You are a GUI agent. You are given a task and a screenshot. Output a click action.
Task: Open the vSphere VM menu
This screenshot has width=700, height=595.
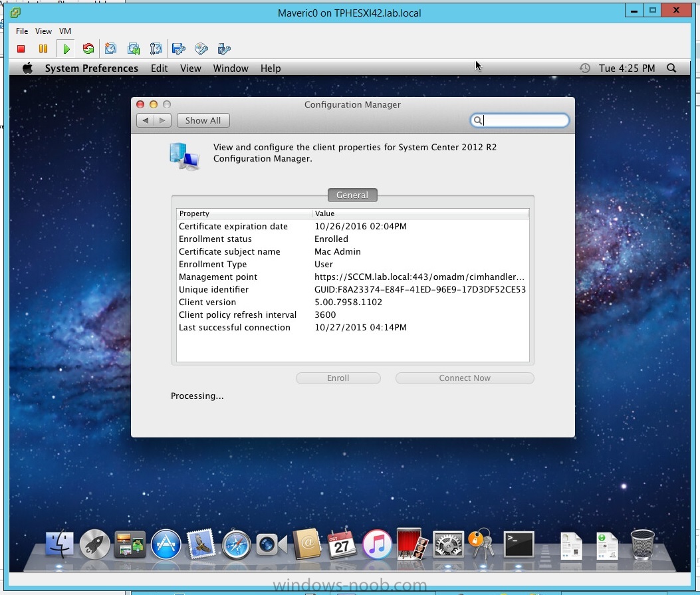tap(65, 31)
